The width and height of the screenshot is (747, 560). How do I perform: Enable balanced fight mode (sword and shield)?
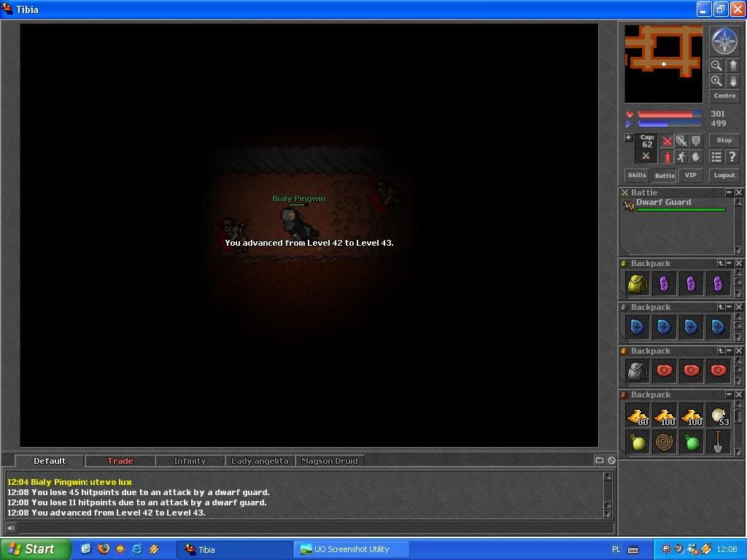[x=681, y=141]
